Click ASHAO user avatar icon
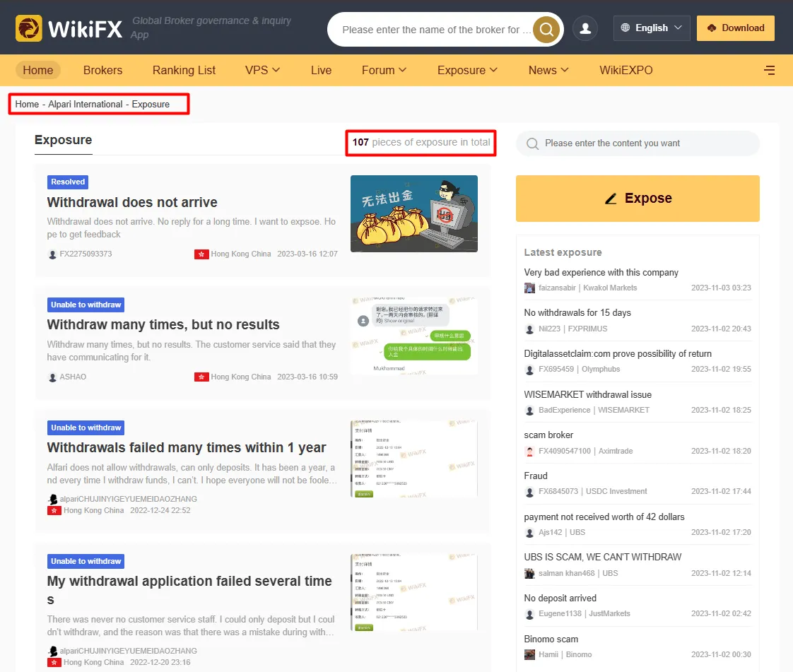Image resolution: width=793 pixels, height=672 pixels. (x=52, y=377)
